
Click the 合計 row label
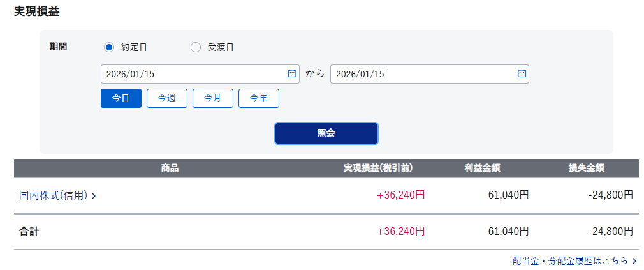pos(29,231)
